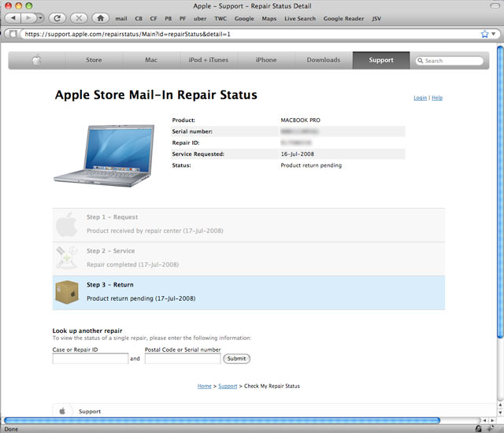Screen dimensions: 504x433
Task: Open the 'Maps' bookmark
Action: pos(269,19)
